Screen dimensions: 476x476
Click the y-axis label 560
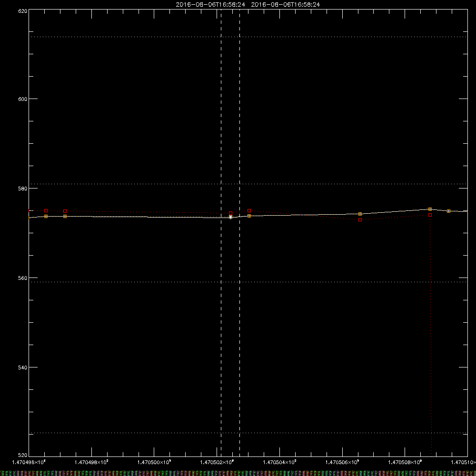[x=23, y=278]
